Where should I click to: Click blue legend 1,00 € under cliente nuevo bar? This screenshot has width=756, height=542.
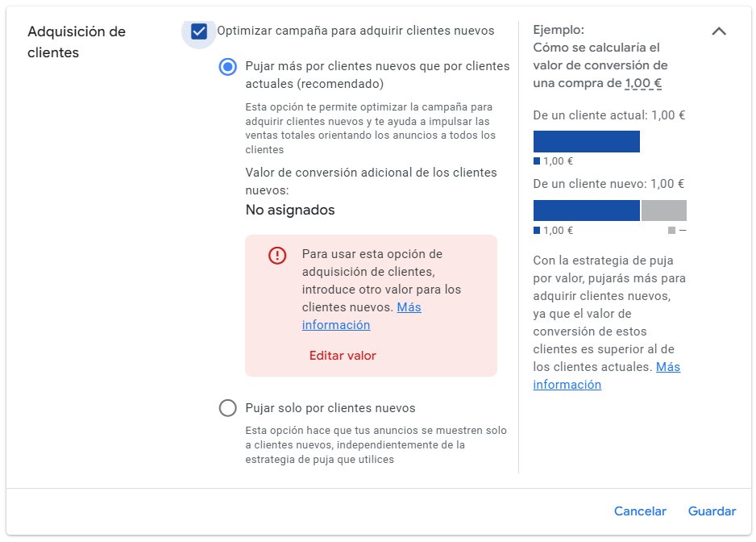click(x=553, y=230)
